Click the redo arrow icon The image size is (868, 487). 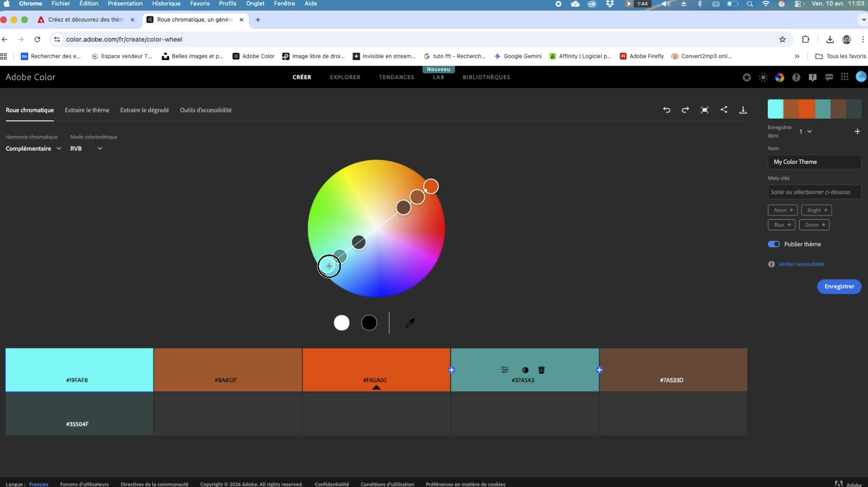[685, 110]
